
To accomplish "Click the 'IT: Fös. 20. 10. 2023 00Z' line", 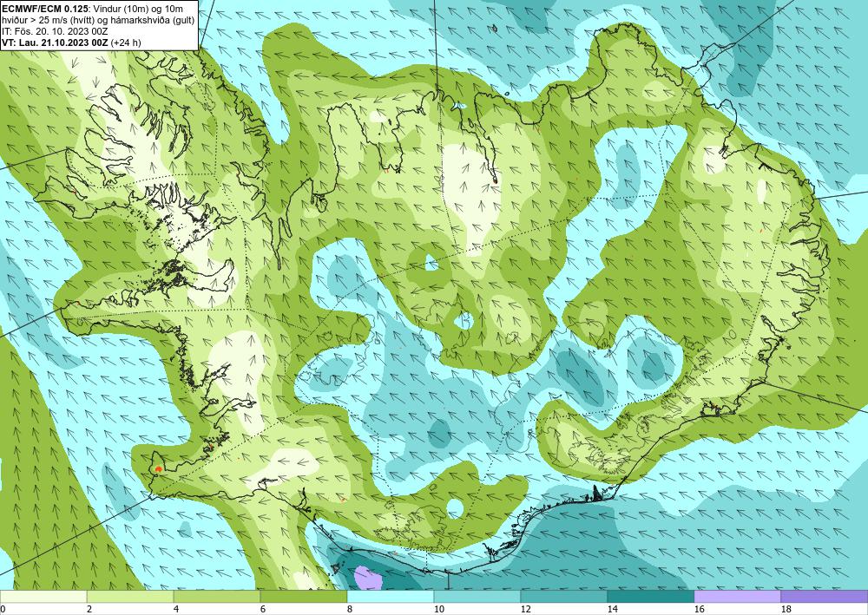I will pyautogui.click(x=55, y=31).
